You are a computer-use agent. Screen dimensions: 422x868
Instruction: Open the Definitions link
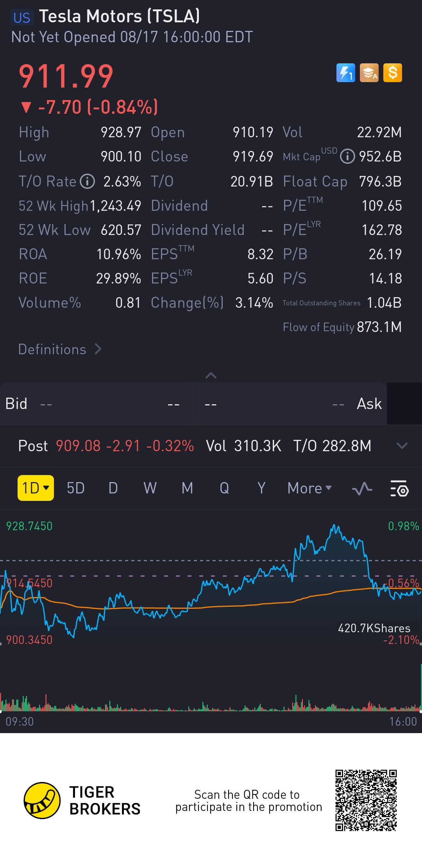60,349
